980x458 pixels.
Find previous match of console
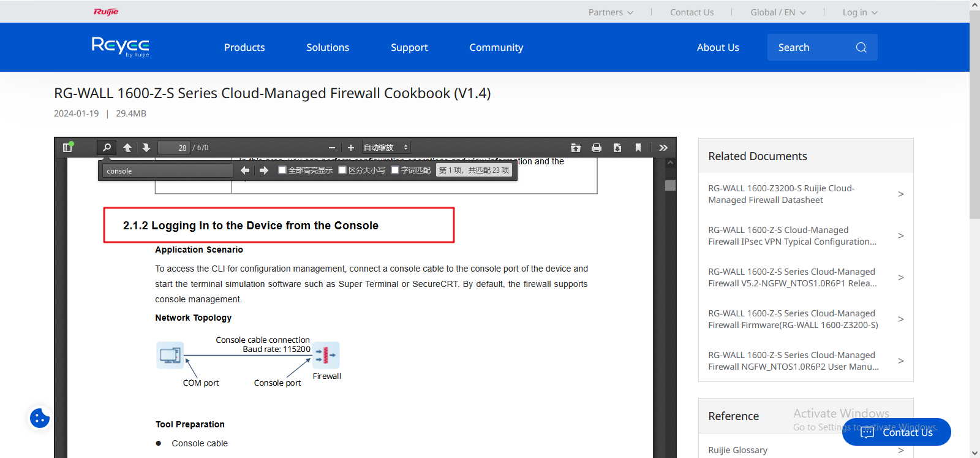pyautogui.click(x=245, y=170)
